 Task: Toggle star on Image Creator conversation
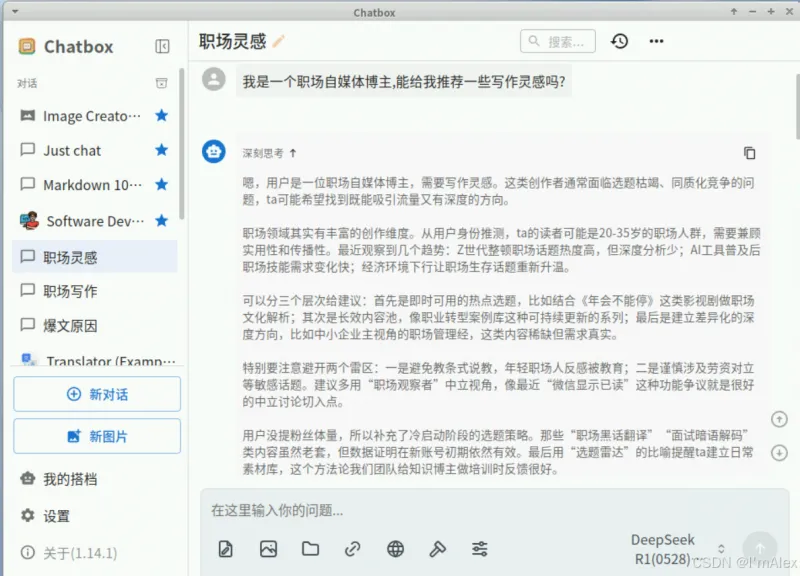(x=161, y=116)
